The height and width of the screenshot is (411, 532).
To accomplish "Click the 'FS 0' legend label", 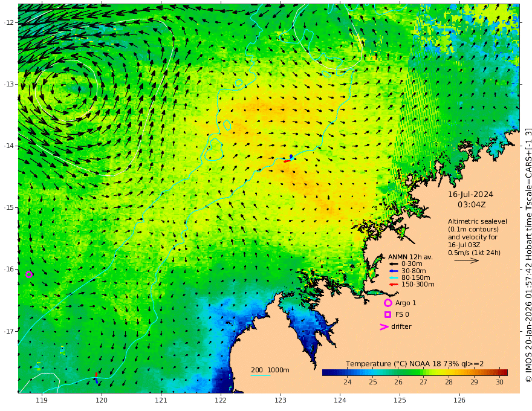I will pyautogui.click(x=402, y=315).
